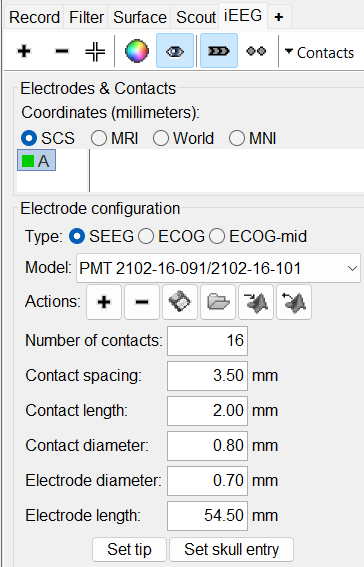Open the Contacts dropdown menu
Viewport: 364px width, 567px height.
(x=320, y=52)
